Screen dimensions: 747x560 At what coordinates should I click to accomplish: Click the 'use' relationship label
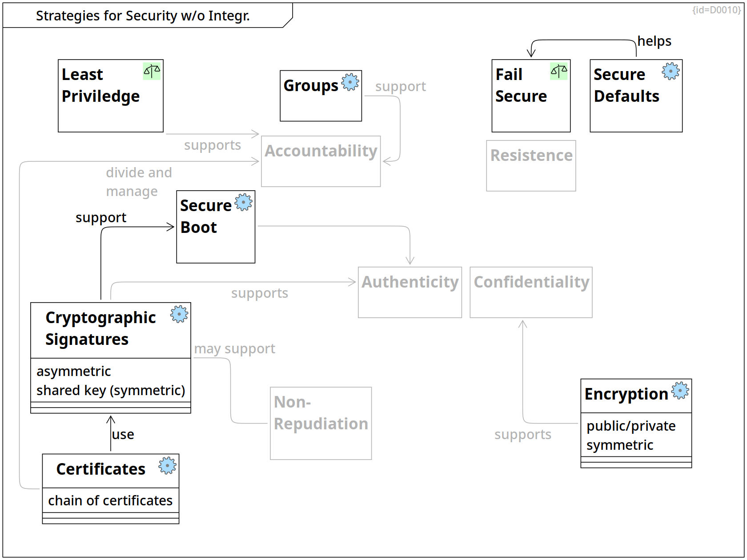click(123, 434)
